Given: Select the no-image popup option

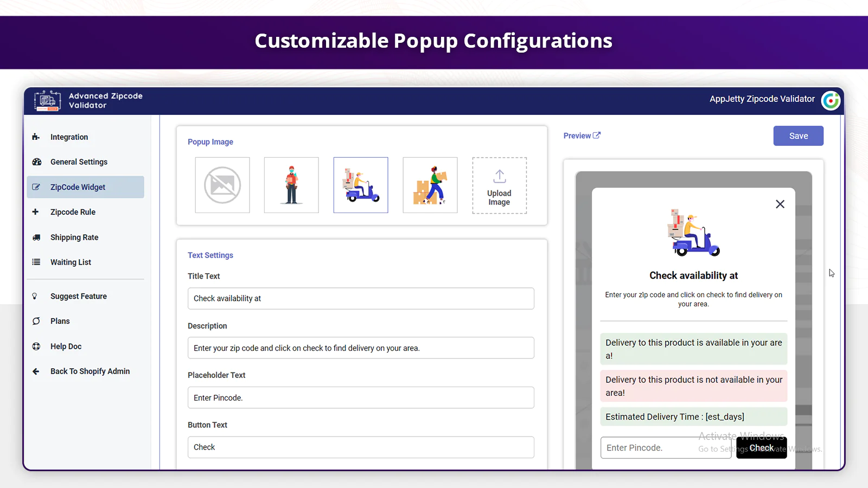Looking at the screenshot, I should click(222, 185).
